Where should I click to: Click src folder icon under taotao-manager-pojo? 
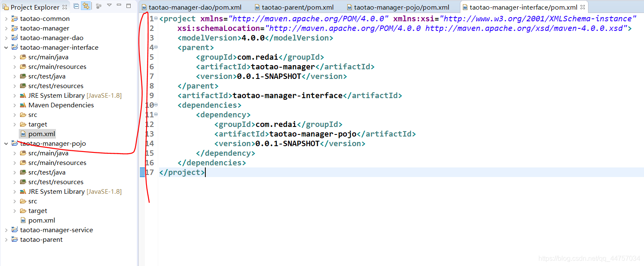coord(23,201)
